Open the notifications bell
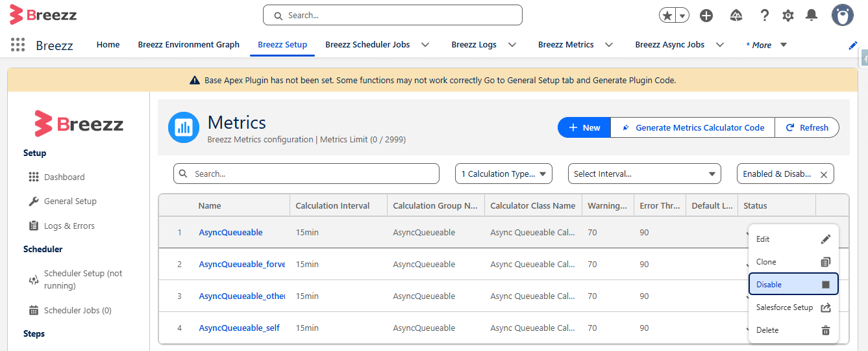 click(x=812, y=15)
